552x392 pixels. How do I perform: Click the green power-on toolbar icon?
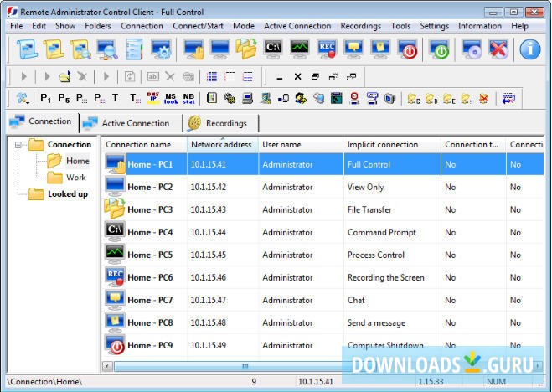point(439,49)
